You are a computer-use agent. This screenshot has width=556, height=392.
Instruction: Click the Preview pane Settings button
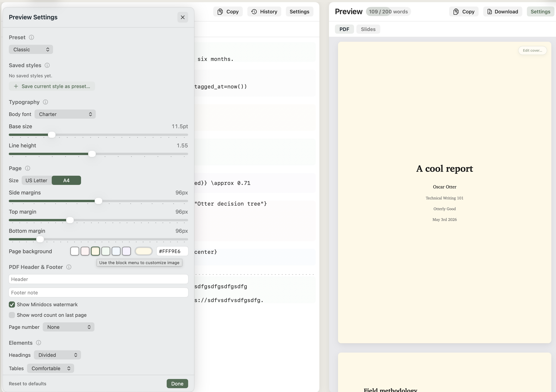pos(540,12)
